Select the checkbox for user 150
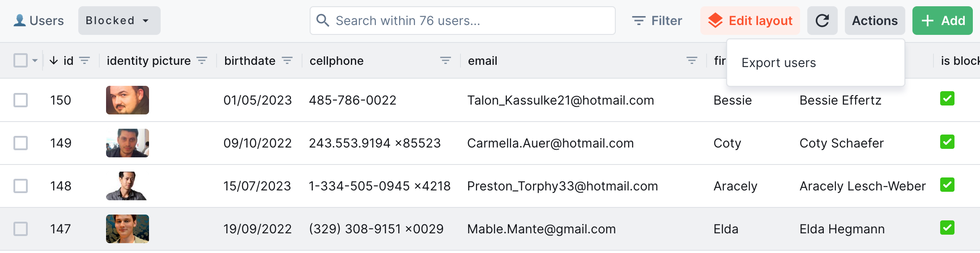This screenshot has width=980, height=253. point(21,100)
